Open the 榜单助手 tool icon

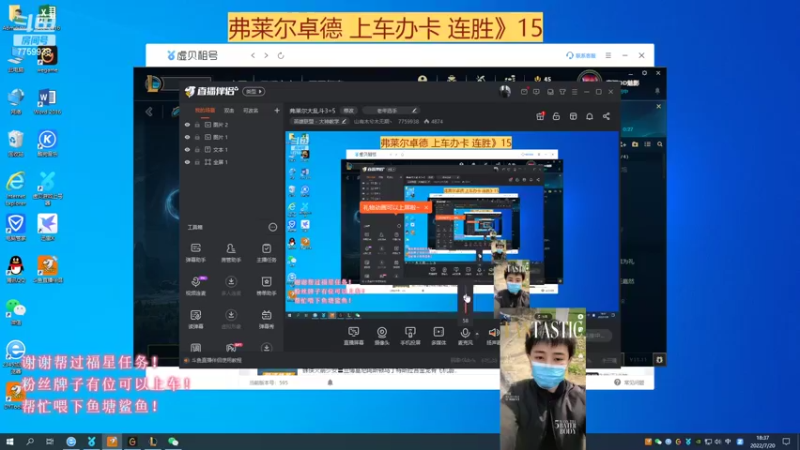click(x=266, y=286)
